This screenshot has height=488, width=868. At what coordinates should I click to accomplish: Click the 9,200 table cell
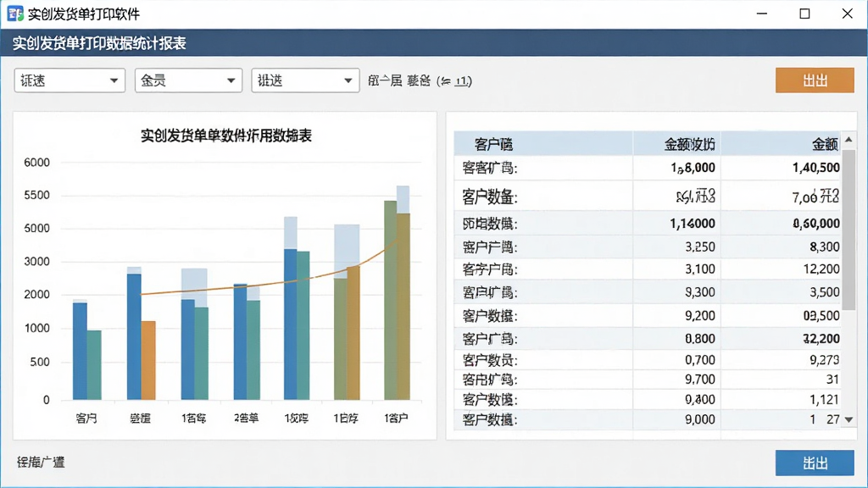pyautogui.click(x=699, y=316)
